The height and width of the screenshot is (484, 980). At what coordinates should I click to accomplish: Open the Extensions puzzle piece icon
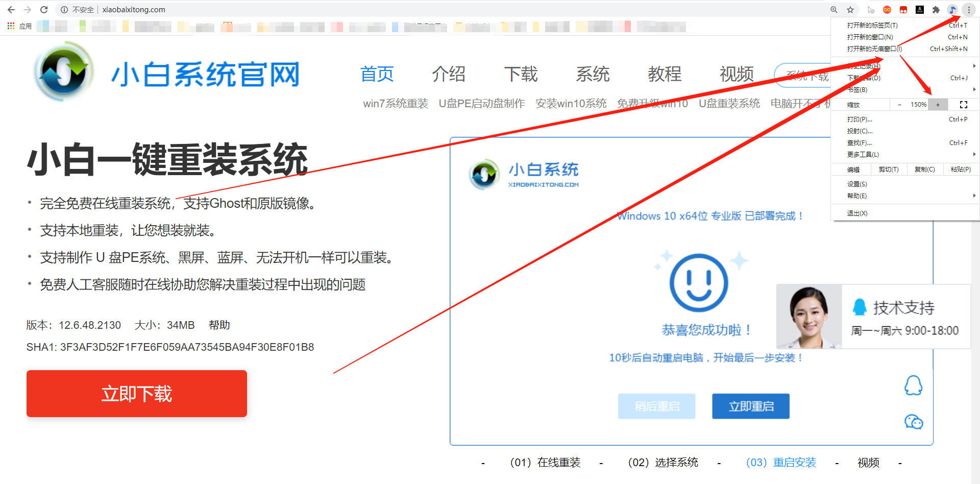[936, 10]
